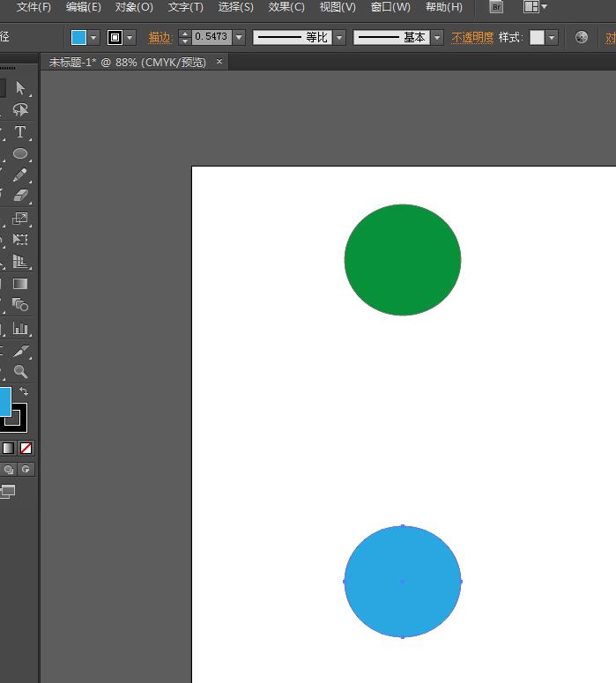Select the Gradient tool
The width and height of the screenshot is (616, 683).
tap(20, 284)
